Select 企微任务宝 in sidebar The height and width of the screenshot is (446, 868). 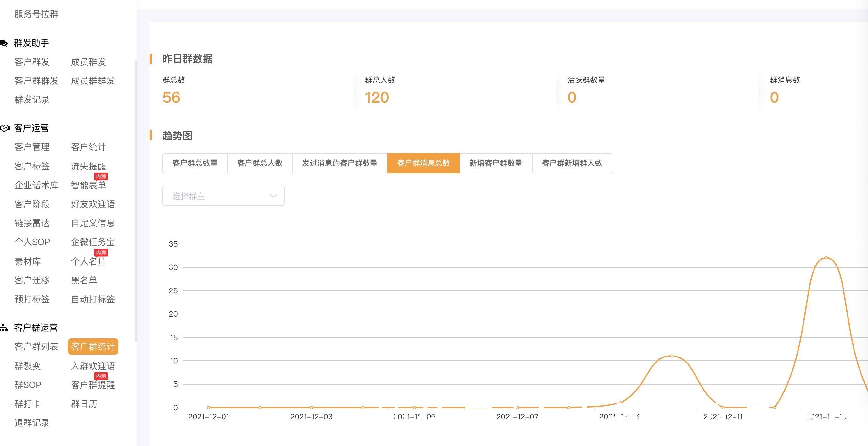[93, 242]
